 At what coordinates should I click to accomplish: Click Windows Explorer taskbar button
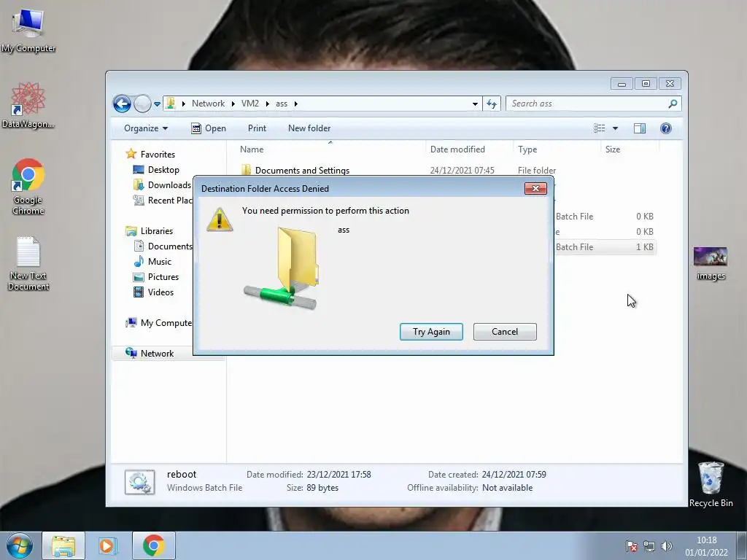tap(63, 545)
